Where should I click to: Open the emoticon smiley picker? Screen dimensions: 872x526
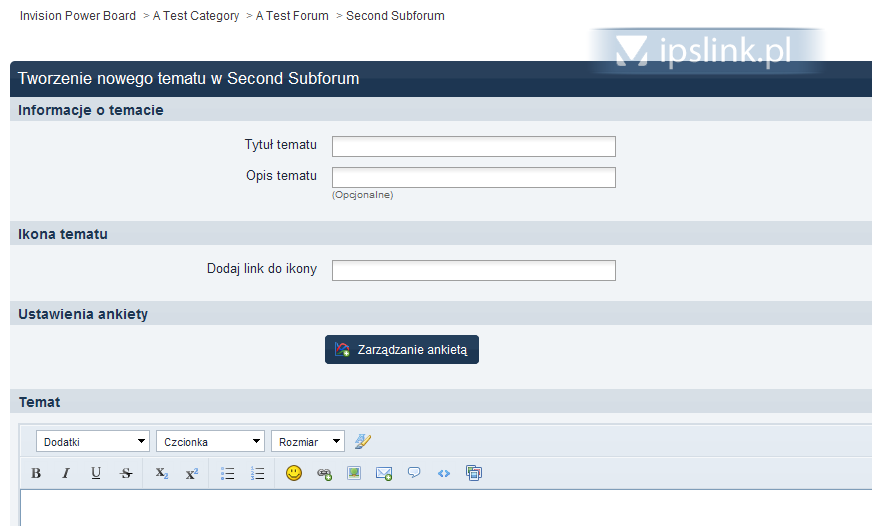[294, 474]
